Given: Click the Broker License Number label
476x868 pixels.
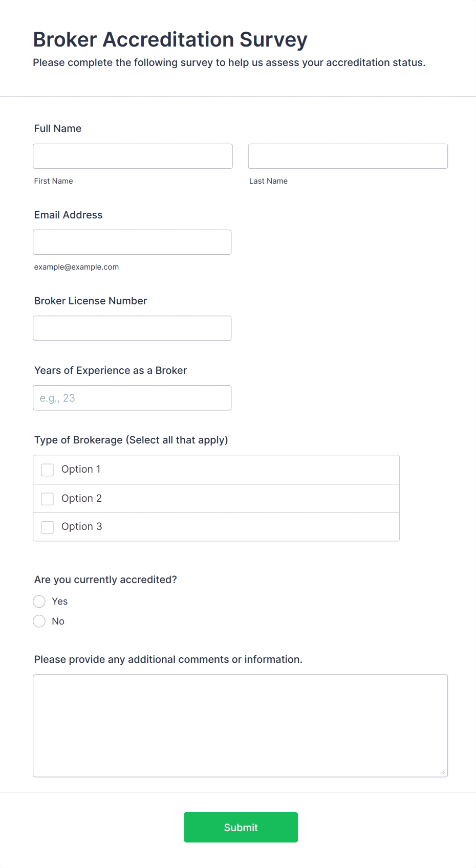Looking at the screenshot, I should coord(91,301).
